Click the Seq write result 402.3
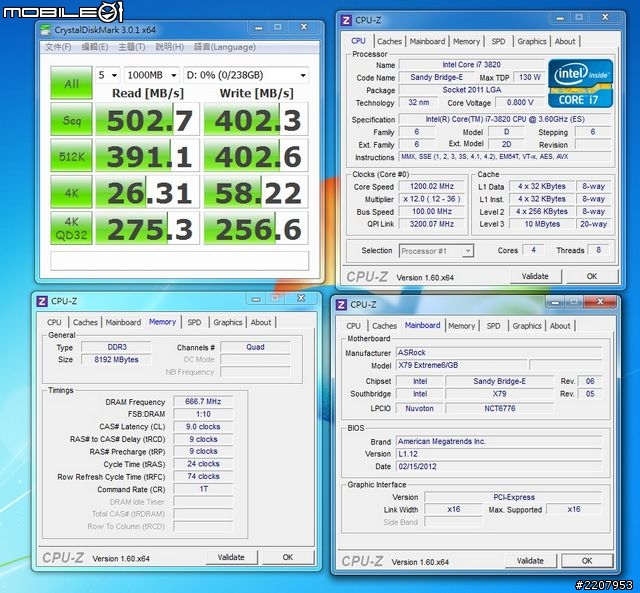The width and height of the screenshot is (640, 593). pos(256,120)
